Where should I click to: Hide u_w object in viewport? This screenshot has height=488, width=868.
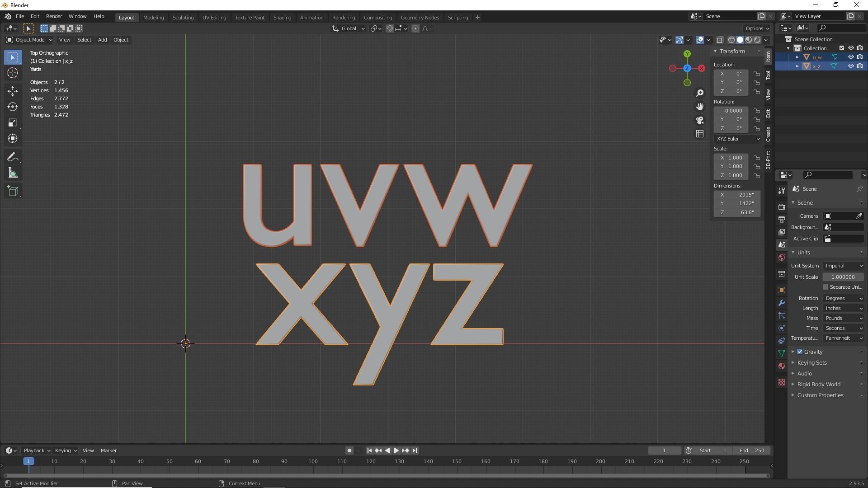tap(850, 57)
